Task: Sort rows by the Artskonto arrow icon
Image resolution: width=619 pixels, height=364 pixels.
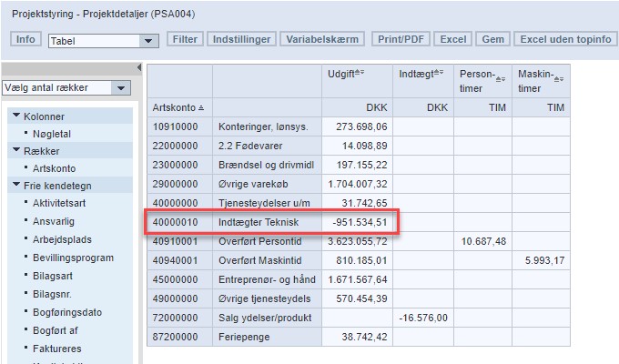Action: (x=201, y=108)
